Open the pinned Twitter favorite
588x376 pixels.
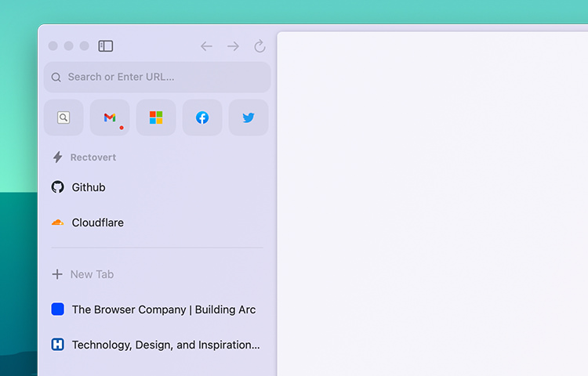(x=249, y=117)
